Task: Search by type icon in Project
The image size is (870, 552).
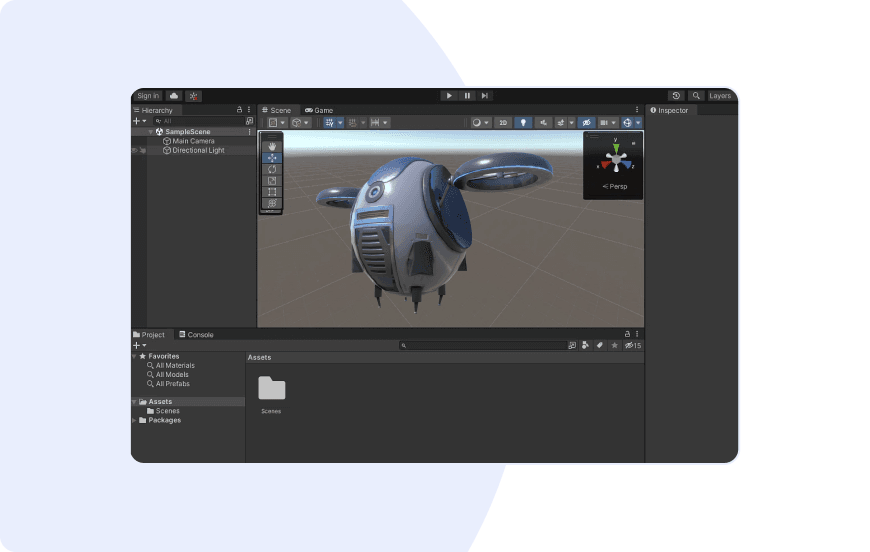Action: pos(585,346)
